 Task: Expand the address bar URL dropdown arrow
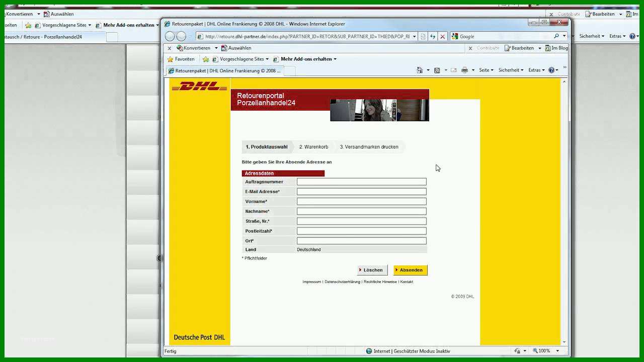(x=414, y=36)
